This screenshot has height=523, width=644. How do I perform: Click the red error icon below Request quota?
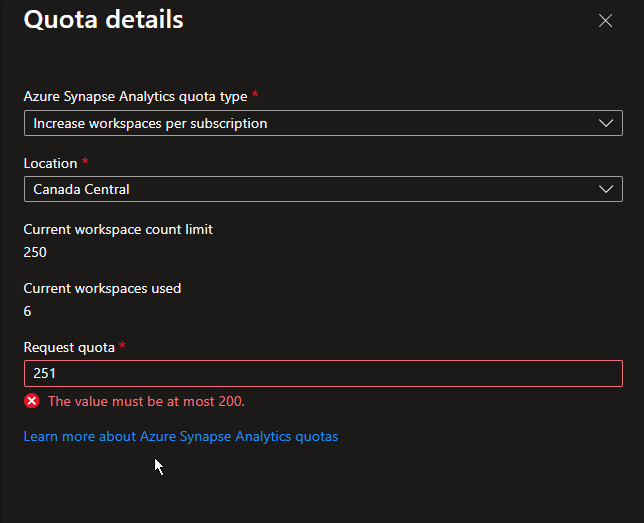[x=32, y=401]
